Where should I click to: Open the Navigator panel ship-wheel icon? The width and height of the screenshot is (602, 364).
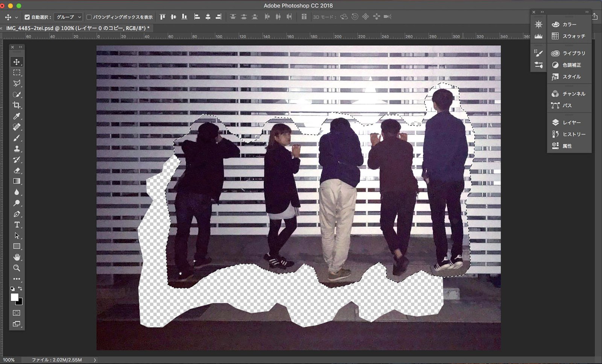539,24
